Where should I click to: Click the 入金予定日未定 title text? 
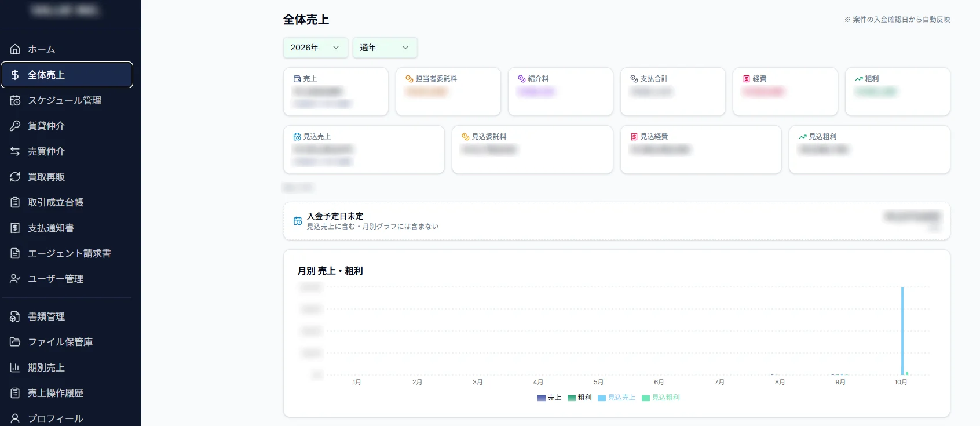(x=335, y=216)
